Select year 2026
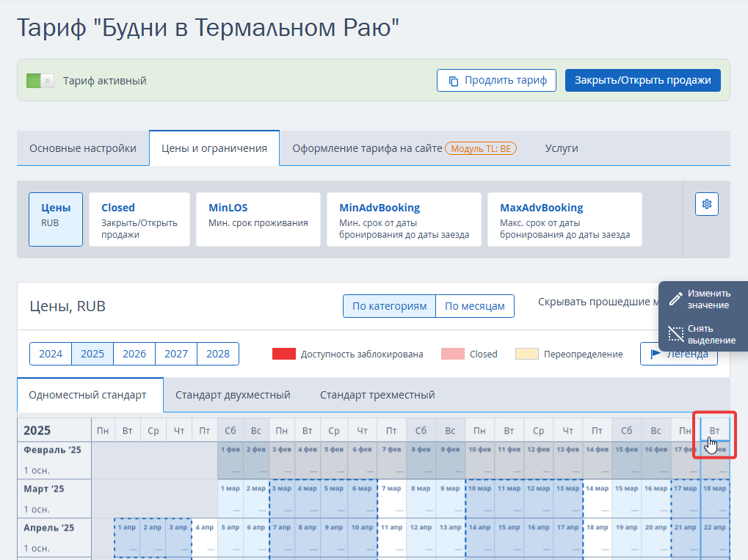 [x=134, y=354]
